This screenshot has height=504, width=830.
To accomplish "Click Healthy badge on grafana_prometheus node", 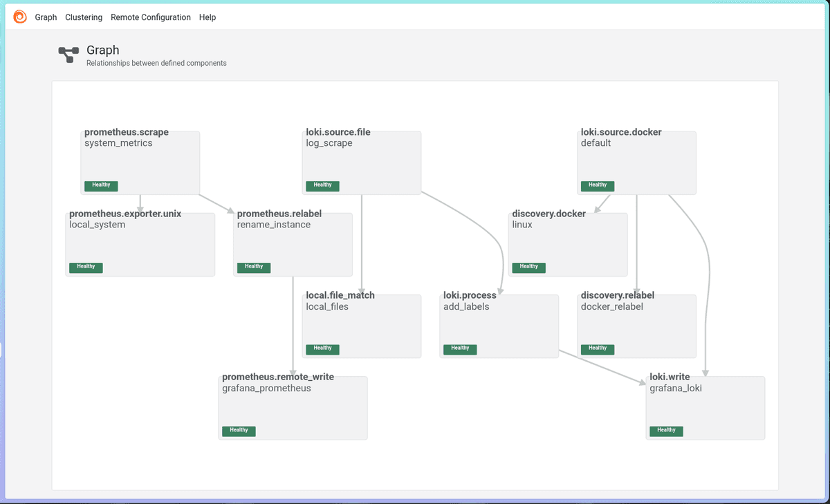I will click(x=239, y=431).
